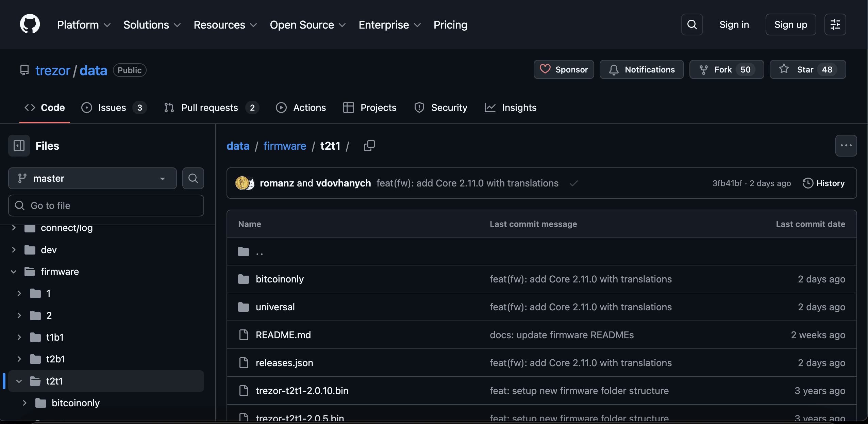Open the kebab more-options menu
Screen dimensions: 868x424
tap(846, 146)
